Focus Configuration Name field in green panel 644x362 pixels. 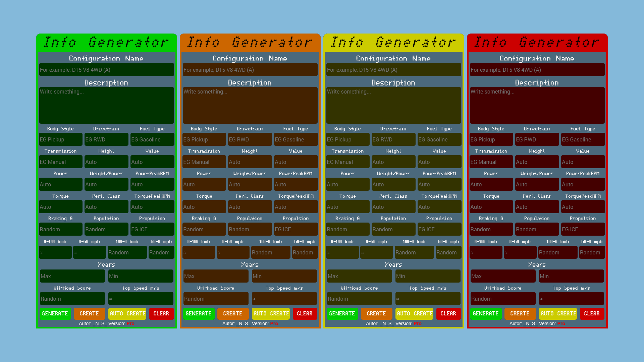pyautogui.click(x=107, y=70)
